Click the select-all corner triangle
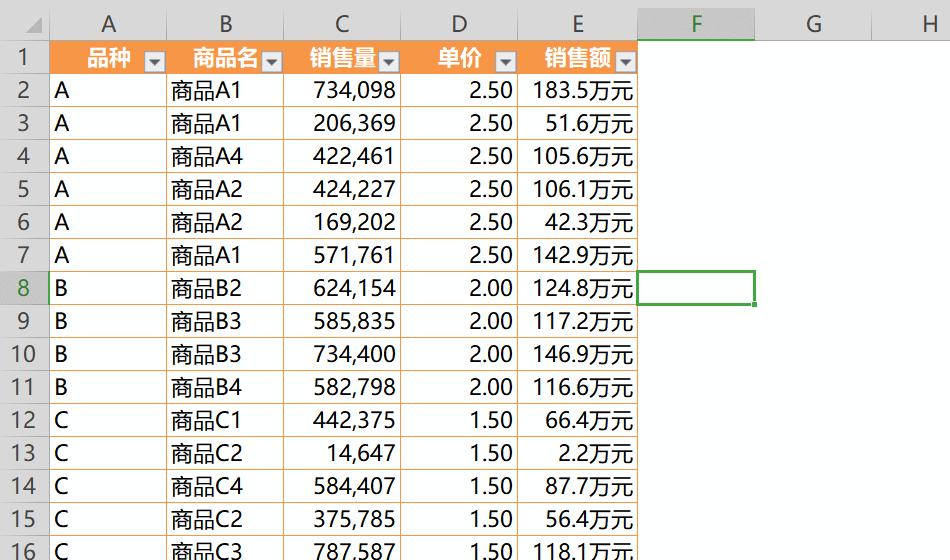This screenshot has width=950, height=560. point(33,25)
